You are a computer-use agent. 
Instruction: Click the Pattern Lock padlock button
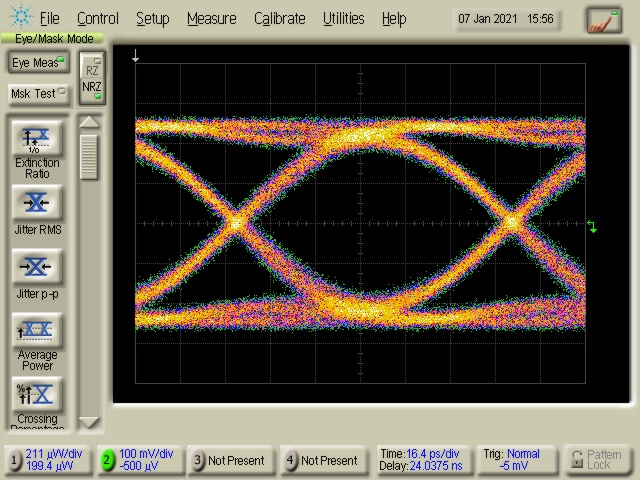click(x=597, y=460)
